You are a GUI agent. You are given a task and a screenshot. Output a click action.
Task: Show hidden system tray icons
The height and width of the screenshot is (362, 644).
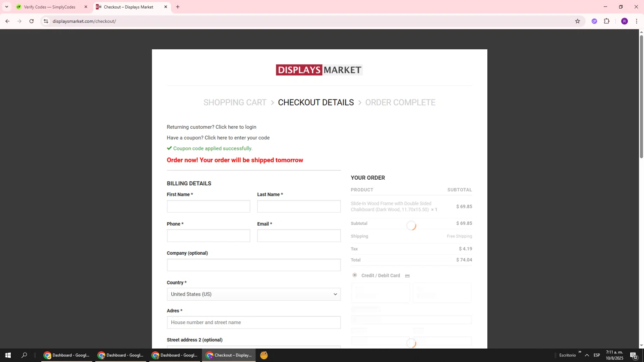tap(587, 355)
